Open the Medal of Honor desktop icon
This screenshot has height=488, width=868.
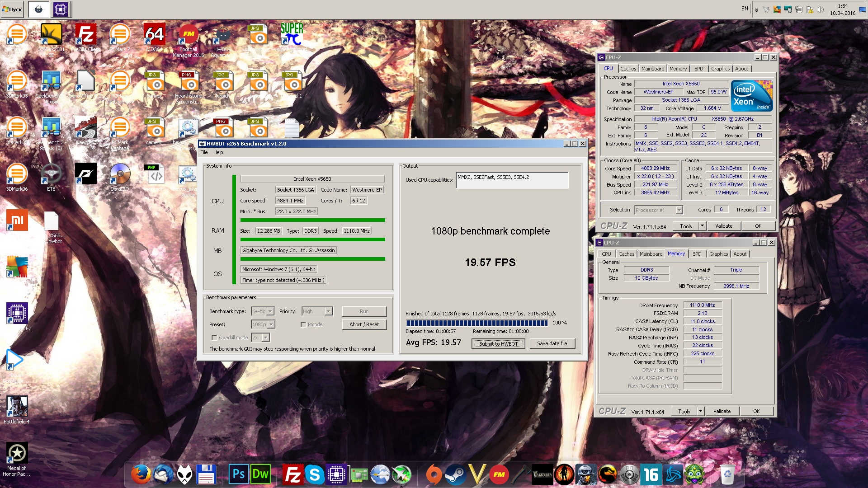pos(17,453)
